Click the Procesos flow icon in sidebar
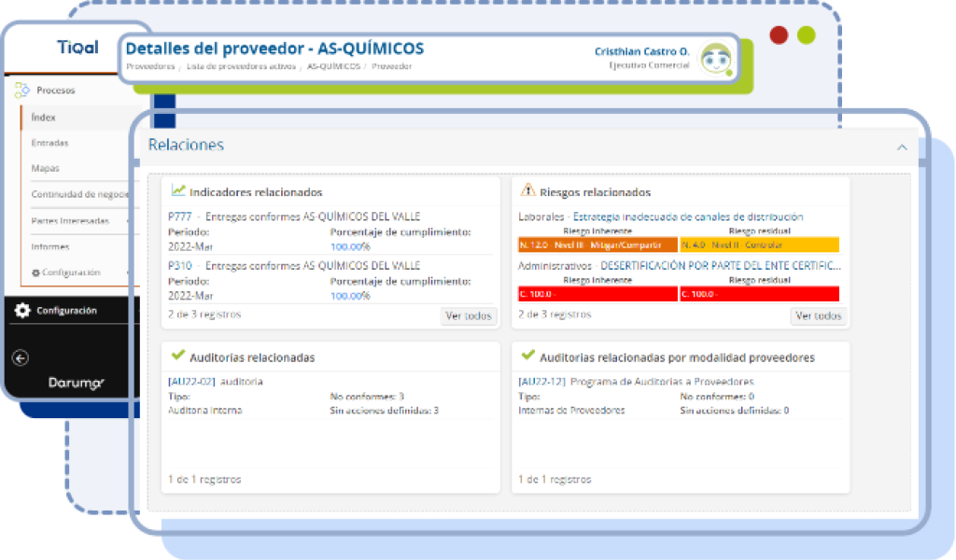Screen dimensions: 956x560 click(22, 91)
